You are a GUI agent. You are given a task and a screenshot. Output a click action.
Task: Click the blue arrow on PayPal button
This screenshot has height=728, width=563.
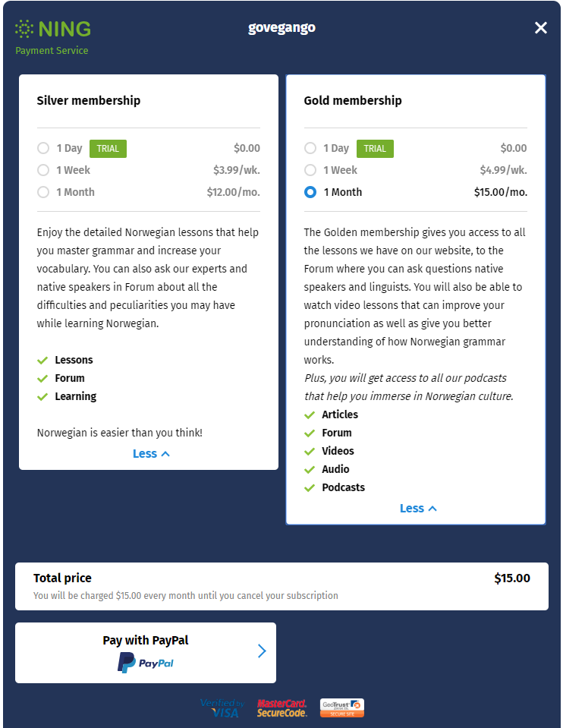[x=262, y=651]
